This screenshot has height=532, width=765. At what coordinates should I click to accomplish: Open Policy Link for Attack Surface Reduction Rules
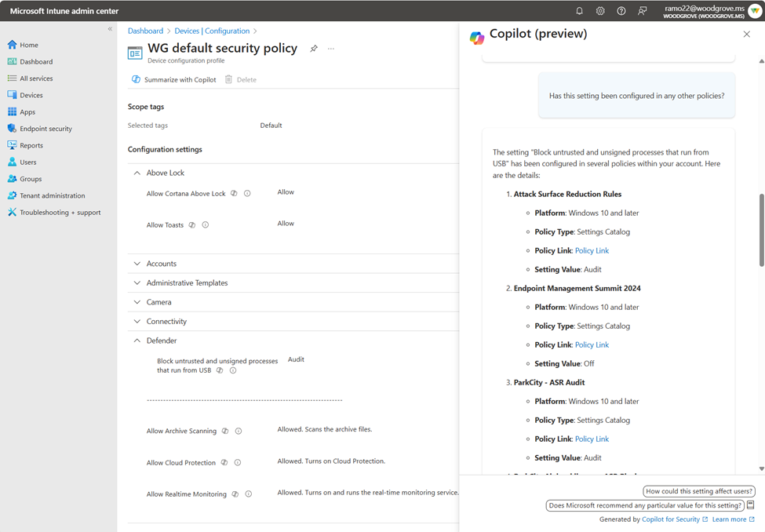[x=592, y=251]
